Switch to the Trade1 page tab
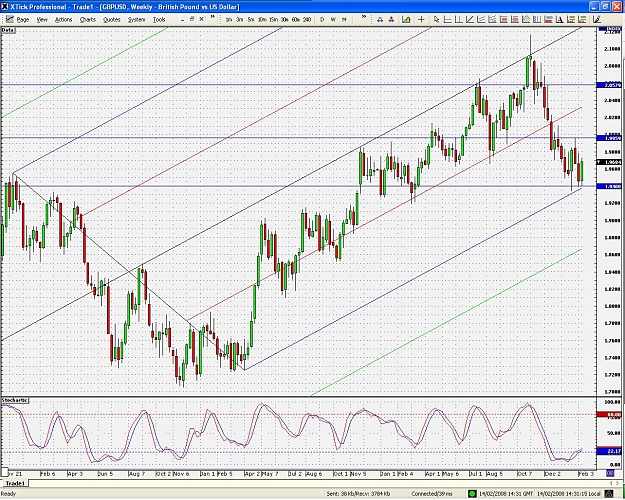Screen dimensions: 625x500 [x=15, y=483]
